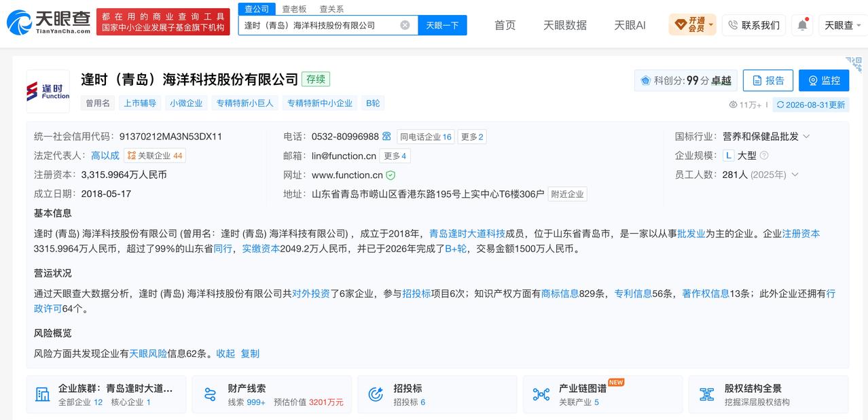Click the email lin@function.cn
The width and height of the screenshot is (868, 420).
[x=344, y=156]
